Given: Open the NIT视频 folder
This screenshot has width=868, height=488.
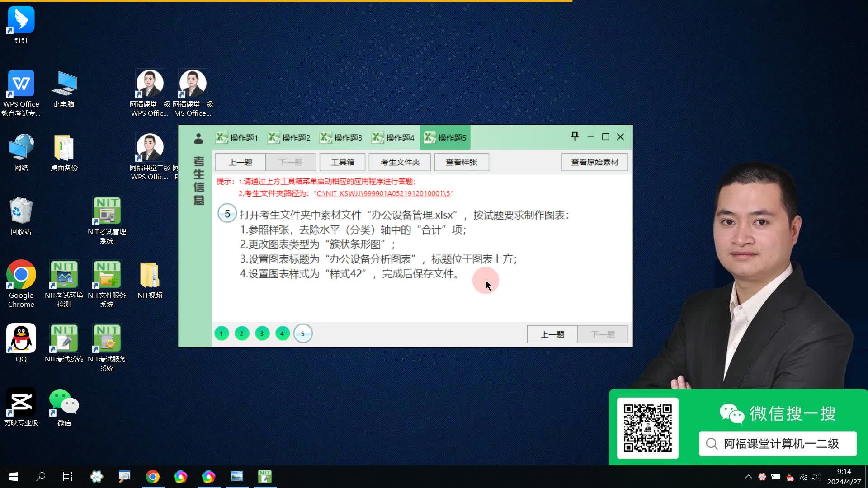Looking at the screenshot, I should (150, 275).
